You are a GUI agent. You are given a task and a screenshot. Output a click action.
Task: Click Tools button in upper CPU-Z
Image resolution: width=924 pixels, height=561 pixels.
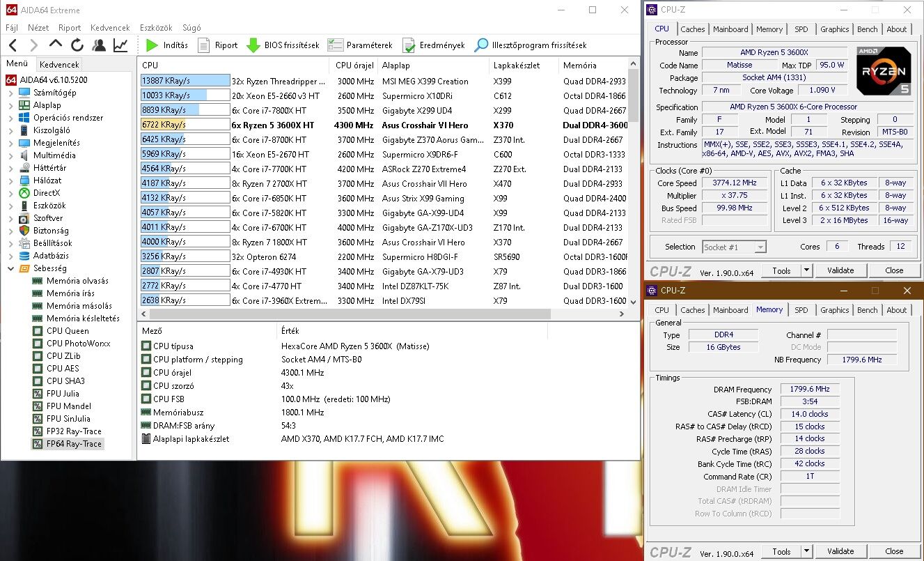pyautogui.click(x=781, y=270)
